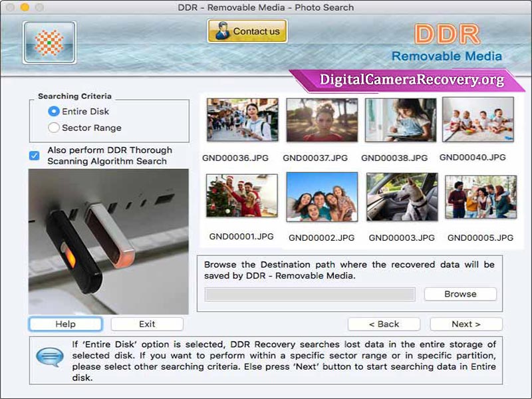Open the GND00036.JPG photo thumbnail
Image resolution: width=532 pixels, height=399 pixels.
point(242,120)
